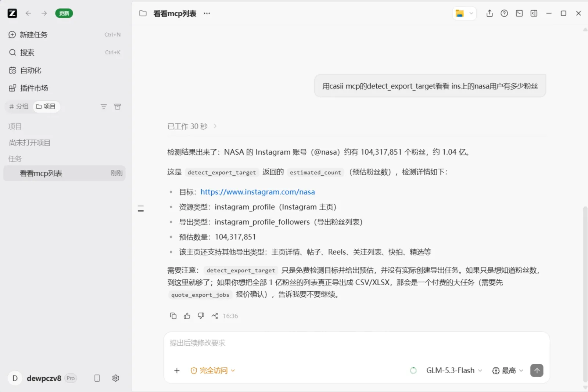Image resolution: width=588 pixels, height=392 pixels.
Task: Open 插件市场 plugin market
Action: pyautogui.click(x=64, y=88)
